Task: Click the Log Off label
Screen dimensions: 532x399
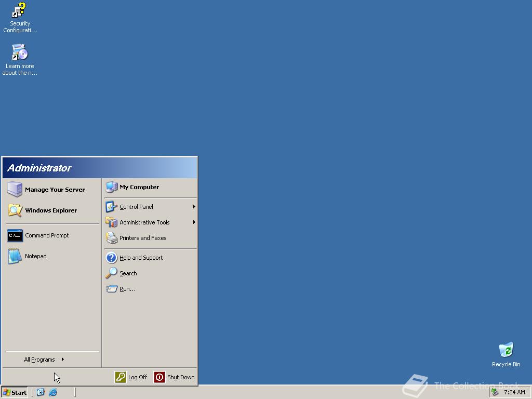Action: click(x=138, y=377)
